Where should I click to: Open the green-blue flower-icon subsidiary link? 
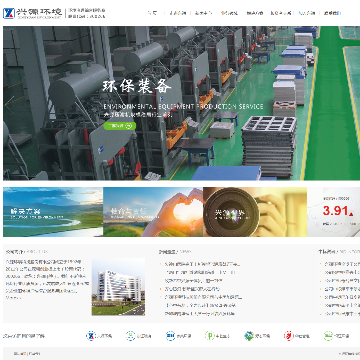point(257,336)
